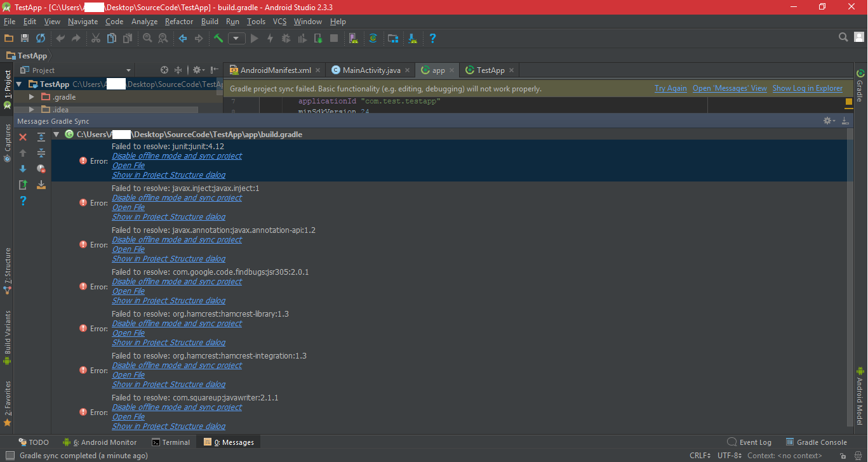Open the SDK Manager download icon in toolbar
The image size is (868, 462).
click(413, 39)
